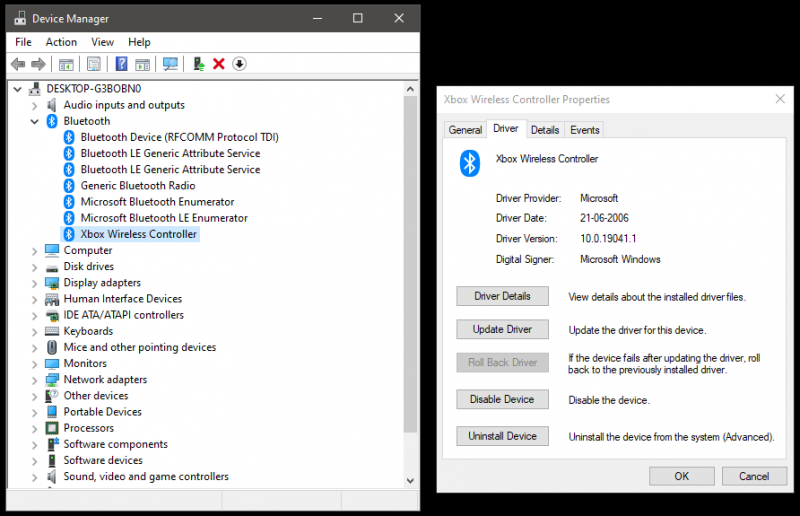Screen dimensions: 800x516
Task: Click the IDE ATA/ATAPI controllers icon
Action: [52, 315]
